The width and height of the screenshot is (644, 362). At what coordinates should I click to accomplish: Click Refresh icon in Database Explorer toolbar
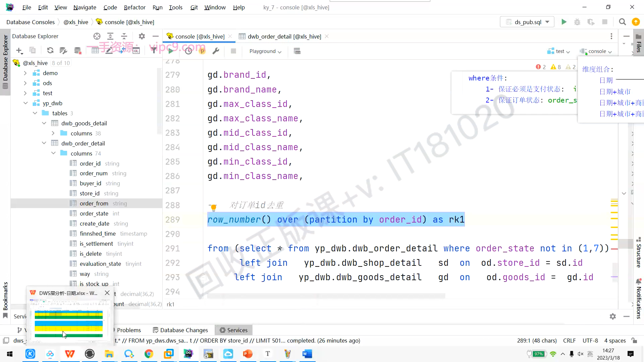50,51
